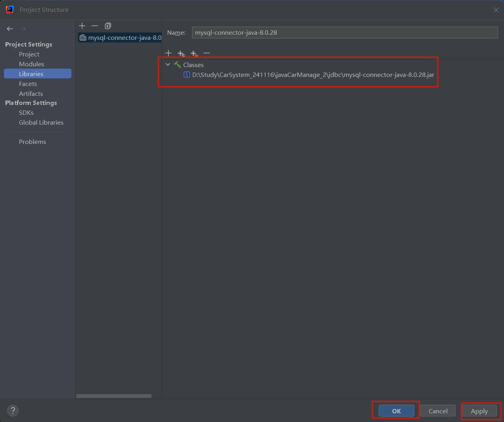The width and height of the screenshot is (504, 422).
Task: Click the attach-from-repository plus icon with circle overlay
Action: [181, 53]
